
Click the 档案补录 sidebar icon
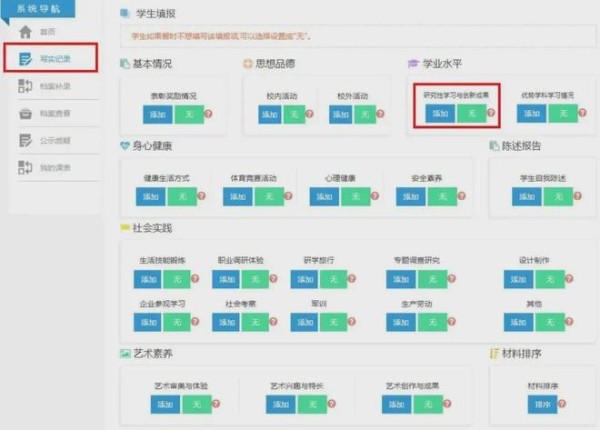pyautogui.click(x=25, y=86)
